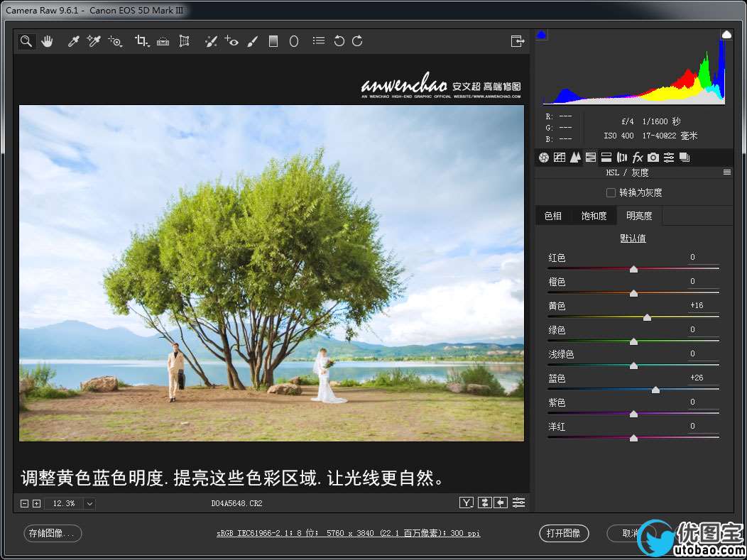Select the Hand tool
Screen dimensions: 747x560
47,41
